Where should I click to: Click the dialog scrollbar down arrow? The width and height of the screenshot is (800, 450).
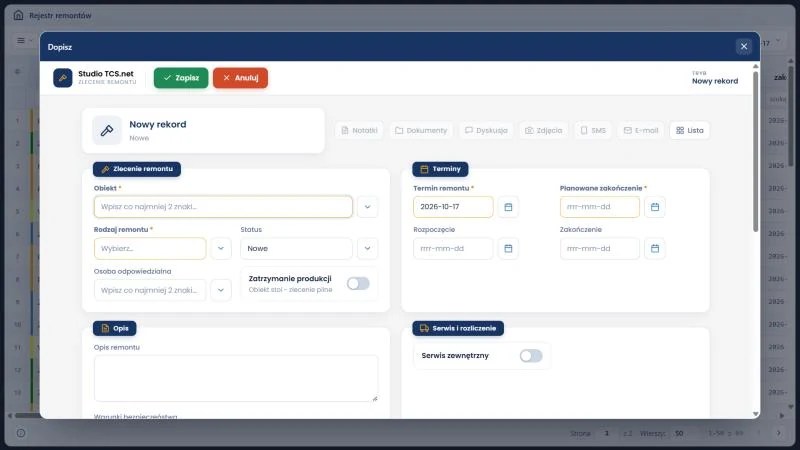[x=756, y=414]
